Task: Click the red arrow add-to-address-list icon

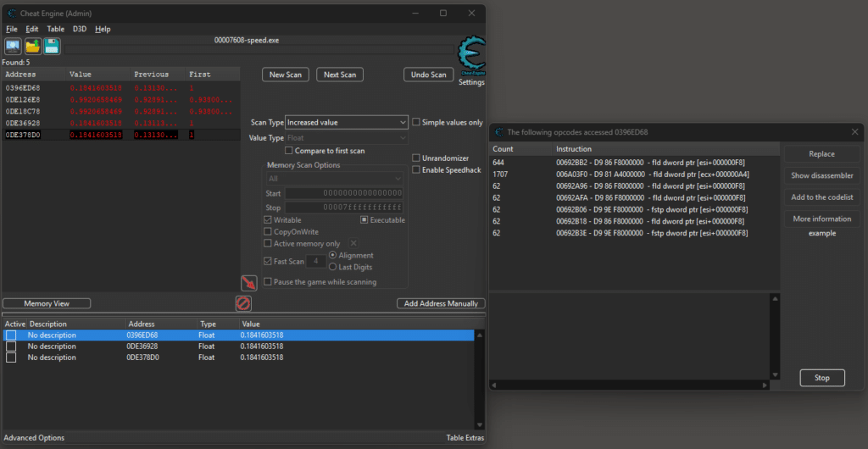Action: (248, 283)
